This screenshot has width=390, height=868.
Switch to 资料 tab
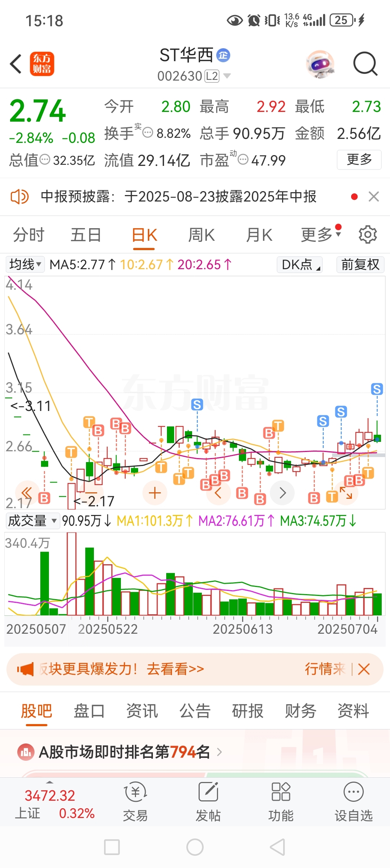353,711
